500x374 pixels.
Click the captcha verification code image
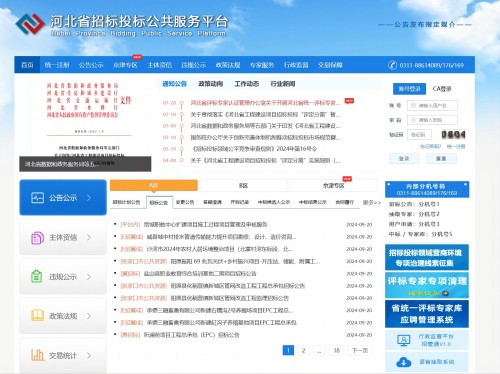(x=453, y=135)
